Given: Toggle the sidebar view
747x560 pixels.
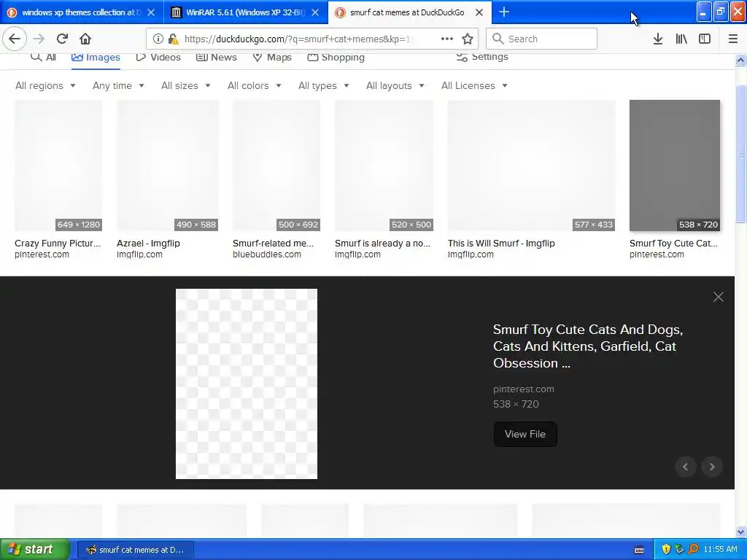Looking at the screenshot, I should click(x=705, y=39).
